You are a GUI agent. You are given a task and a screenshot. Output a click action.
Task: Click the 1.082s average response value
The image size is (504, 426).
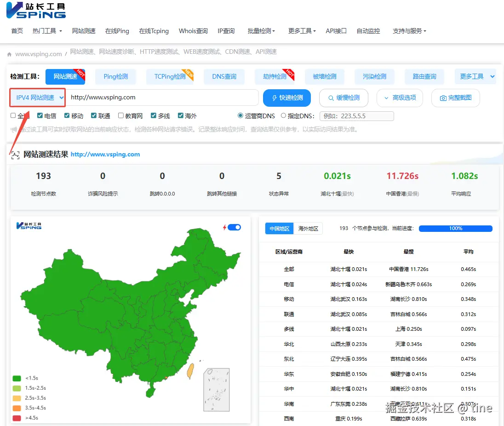point(464,176)
